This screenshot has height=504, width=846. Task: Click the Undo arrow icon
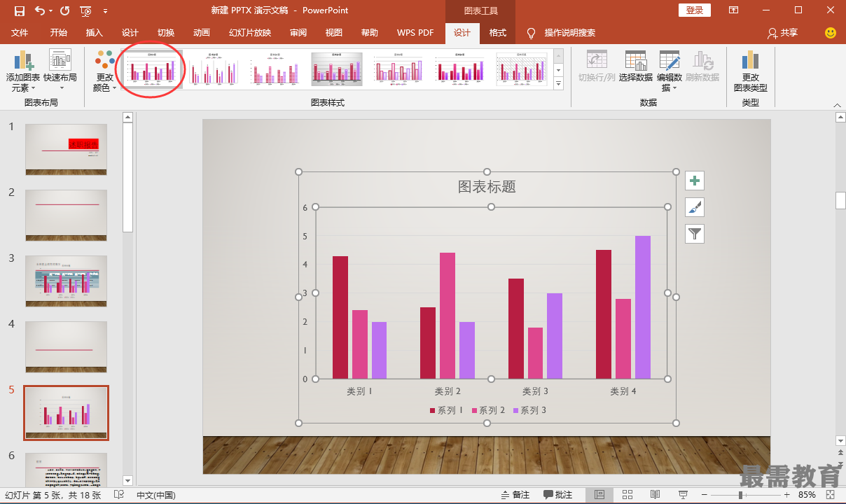coord(39,10)
